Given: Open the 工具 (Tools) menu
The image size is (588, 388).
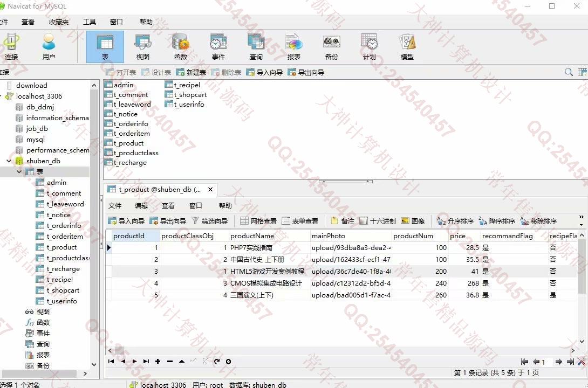Looking at the screenshot, I should tap(90, 22).
